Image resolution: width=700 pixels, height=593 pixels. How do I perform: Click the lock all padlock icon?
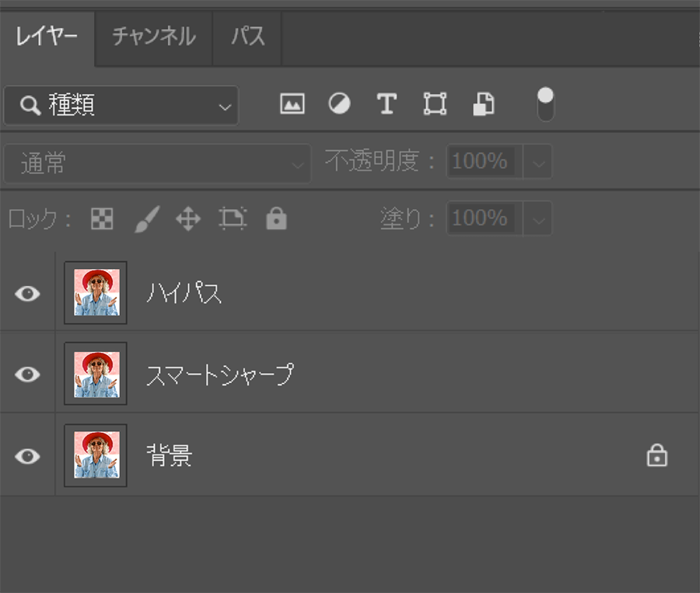point(276,218)
